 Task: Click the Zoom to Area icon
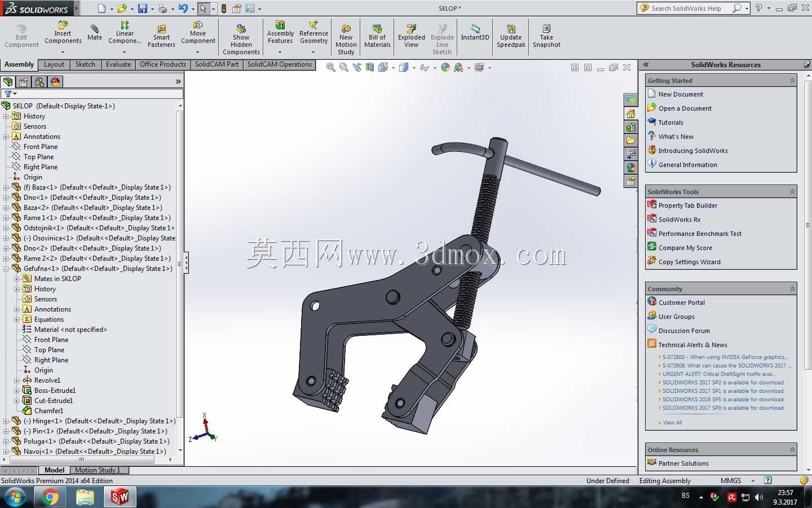pos(343,67)
